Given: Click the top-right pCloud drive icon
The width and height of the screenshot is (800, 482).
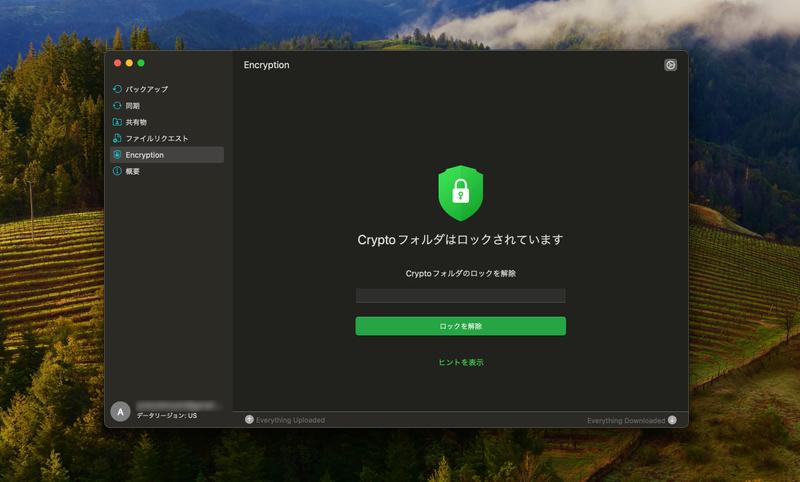Looking at the screenshot, I should 670,65.
